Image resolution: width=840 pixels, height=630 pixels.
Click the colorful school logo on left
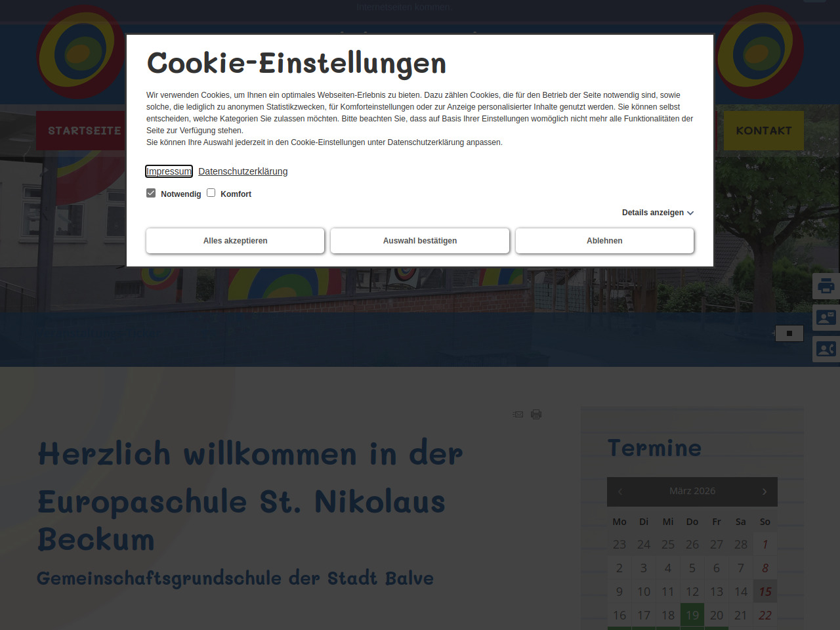[80, 52]
